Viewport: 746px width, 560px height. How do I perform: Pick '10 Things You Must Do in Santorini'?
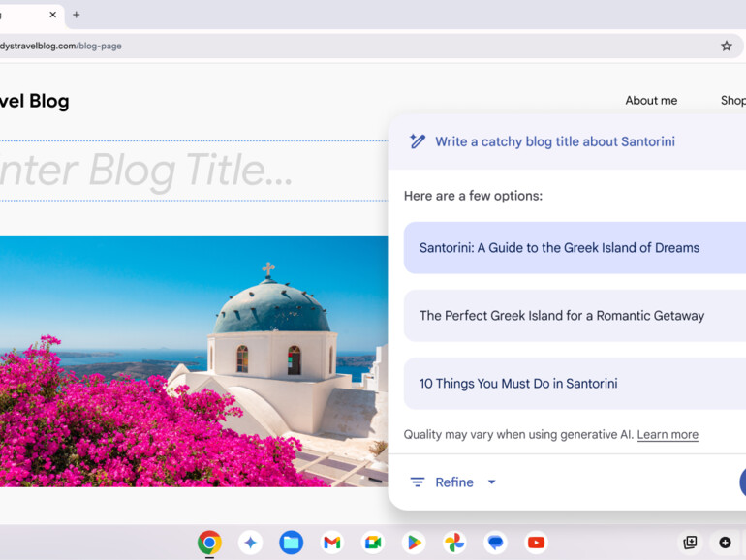(x=575, y=384)
